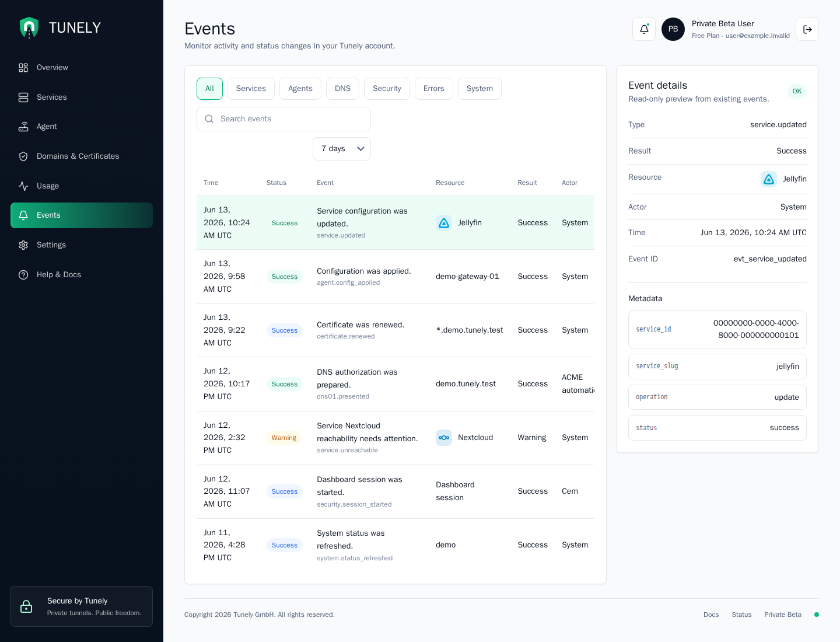
Task: Click the evt_service_updated event ID value
Action: (x=770, y=259)
